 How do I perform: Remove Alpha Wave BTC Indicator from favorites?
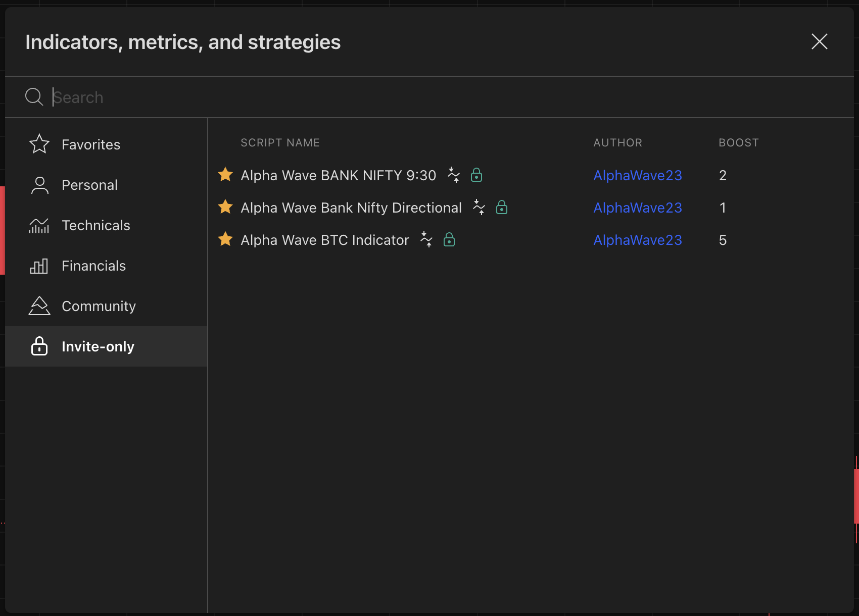[225, 239]
